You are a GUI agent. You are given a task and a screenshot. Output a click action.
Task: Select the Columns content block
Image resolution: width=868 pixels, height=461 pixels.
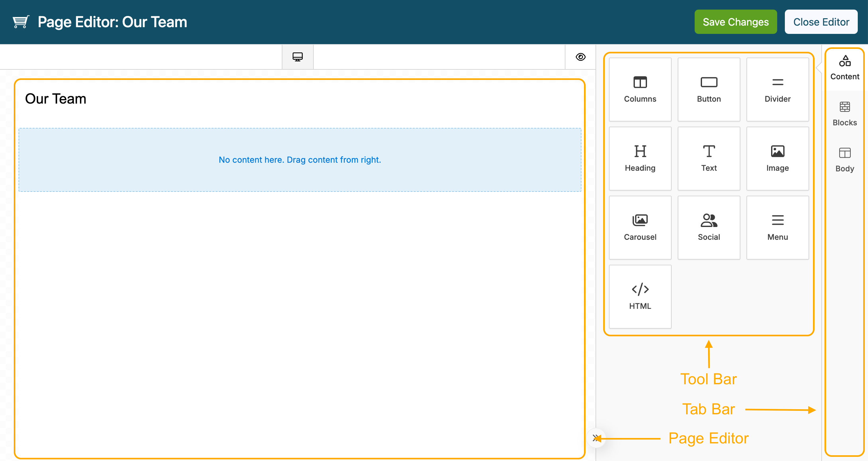pos(640,88)
